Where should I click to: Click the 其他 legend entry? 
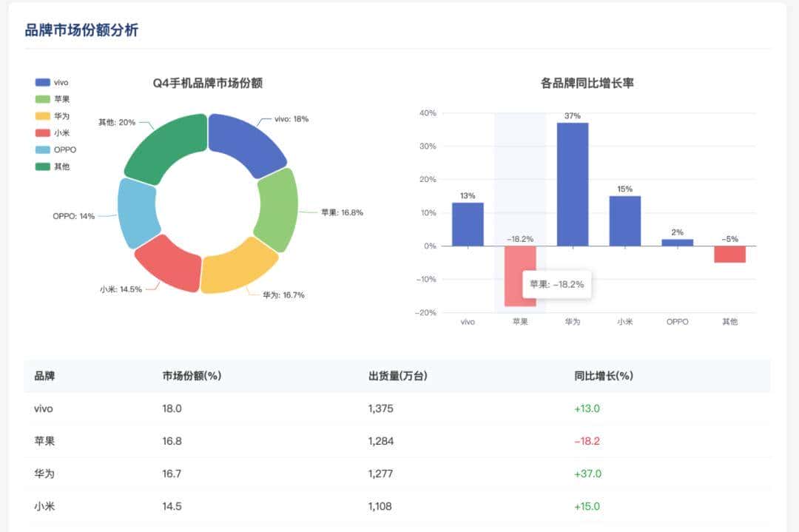pyautogui.click(x=52, y=166)
